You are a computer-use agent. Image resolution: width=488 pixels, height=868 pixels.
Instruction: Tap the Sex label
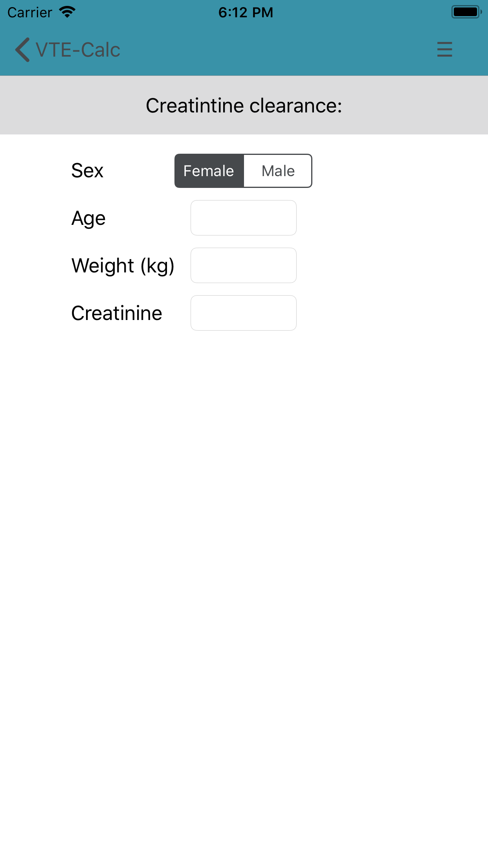click(x=87, y=171)
